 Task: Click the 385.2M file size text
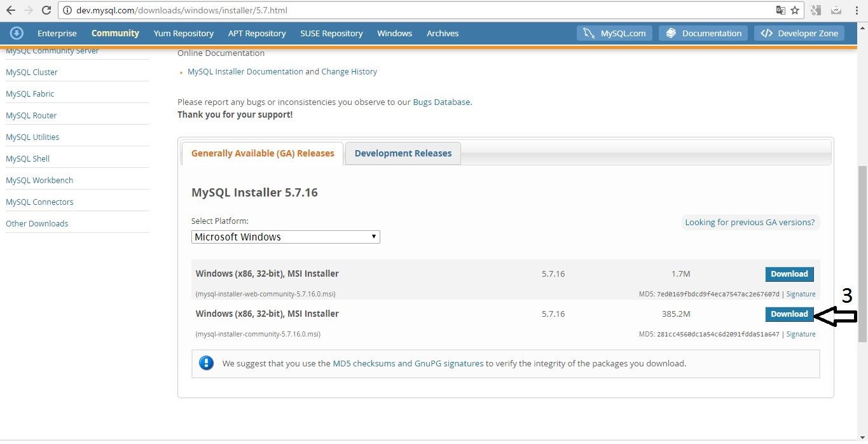(675, 314)
